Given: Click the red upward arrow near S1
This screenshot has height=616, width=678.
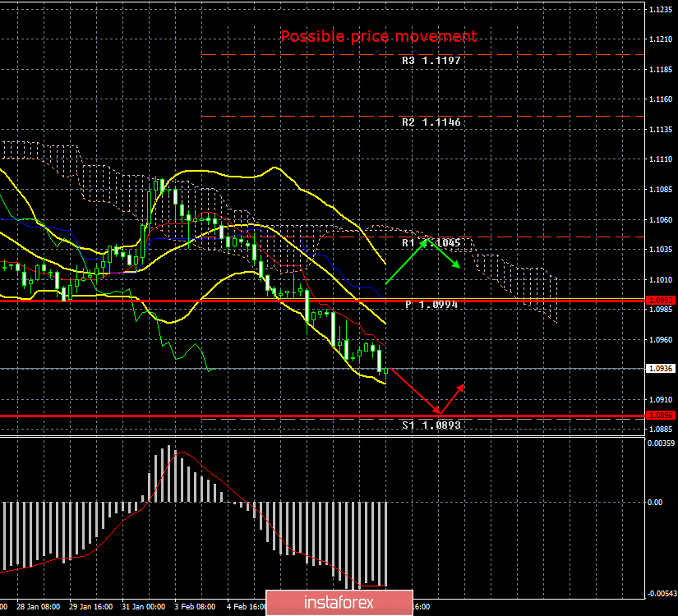Looking at the screenshot, I should (453, 398).
